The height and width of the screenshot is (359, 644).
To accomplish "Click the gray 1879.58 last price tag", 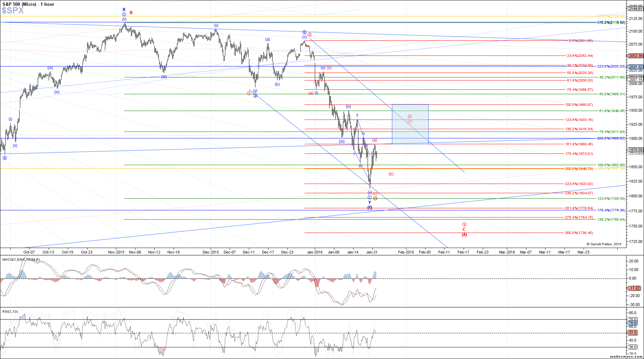I will point(635,150).
